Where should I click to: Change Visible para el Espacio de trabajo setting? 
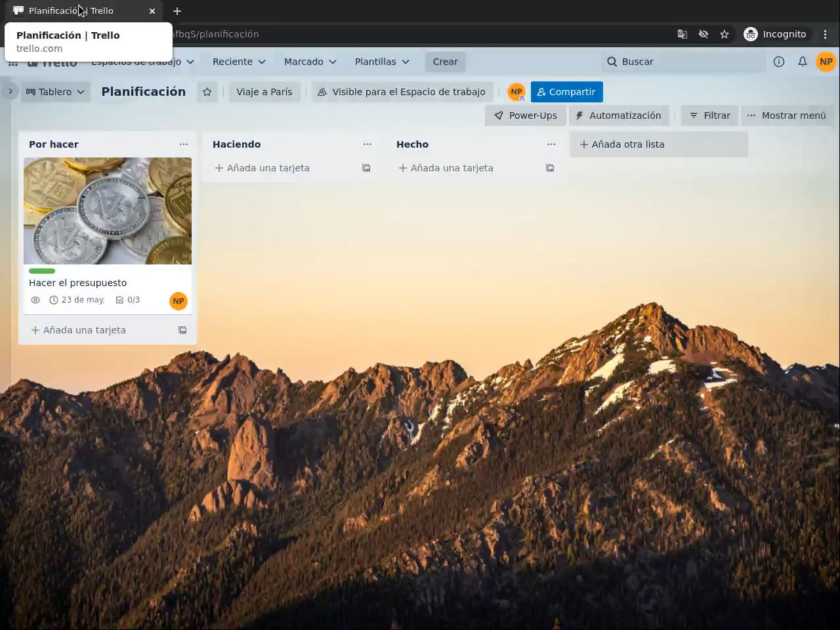(x=402, y=92)
